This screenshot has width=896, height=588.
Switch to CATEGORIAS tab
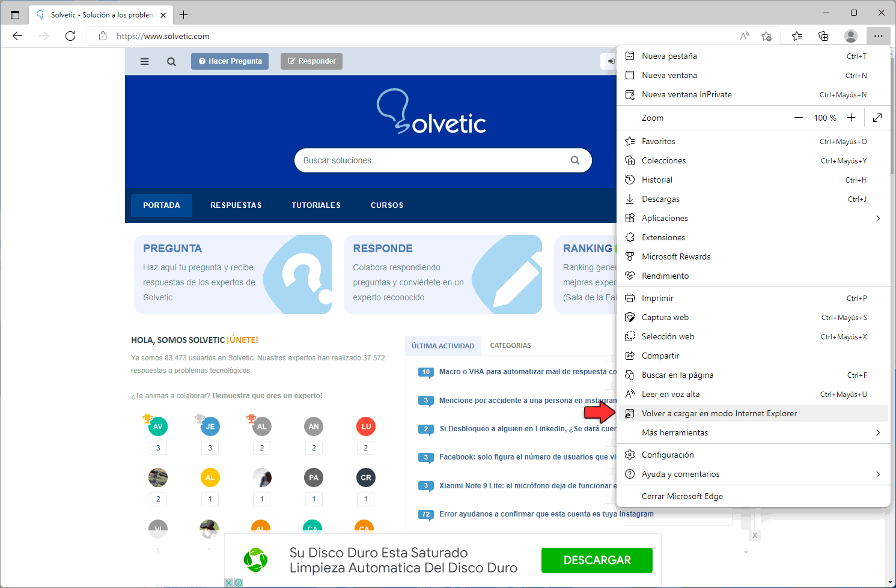511,345
